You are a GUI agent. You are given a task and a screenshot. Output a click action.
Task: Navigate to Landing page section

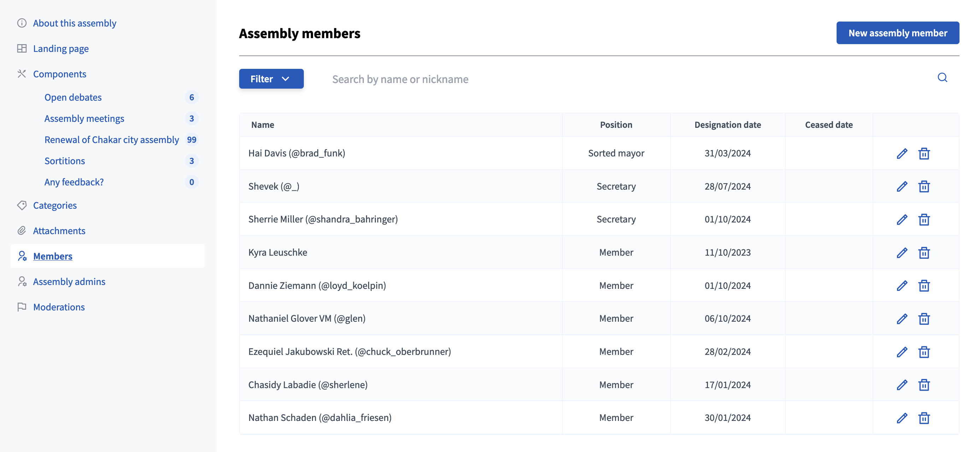tap(61, 47)
